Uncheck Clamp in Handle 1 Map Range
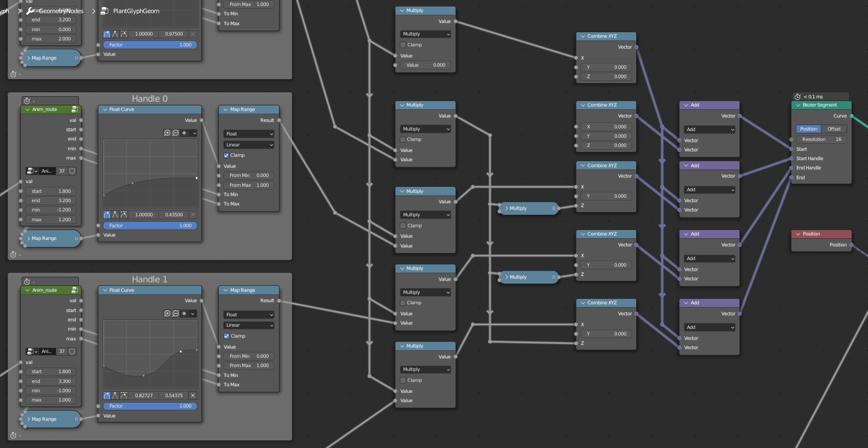Image resolution: width=868 pixels, height=448 pixels. [x=226, y=336]
